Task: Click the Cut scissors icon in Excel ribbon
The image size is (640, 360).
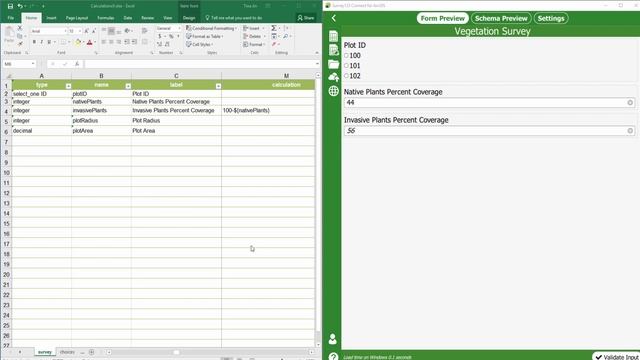Action: [20, 28]
